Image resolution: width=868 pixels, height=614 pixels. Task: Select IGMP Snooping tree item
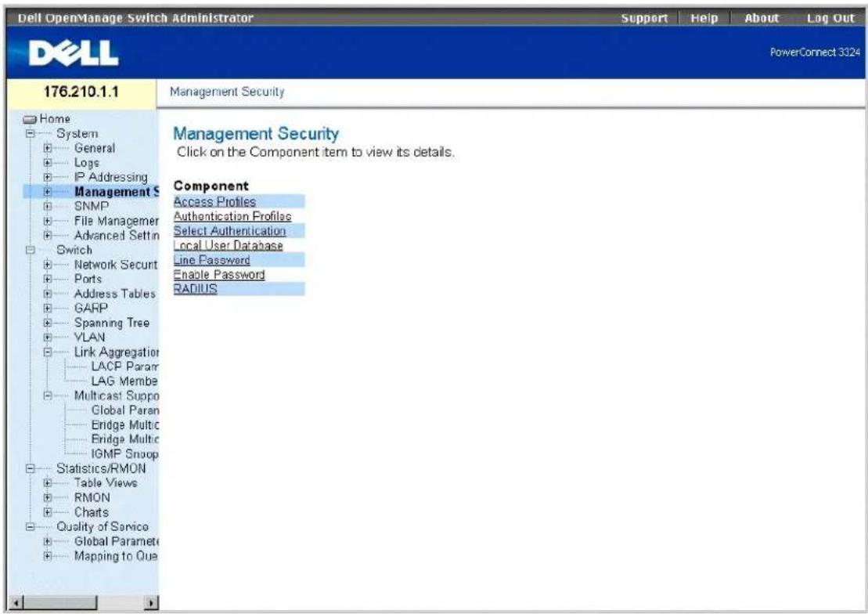click(x=125, y=454)
